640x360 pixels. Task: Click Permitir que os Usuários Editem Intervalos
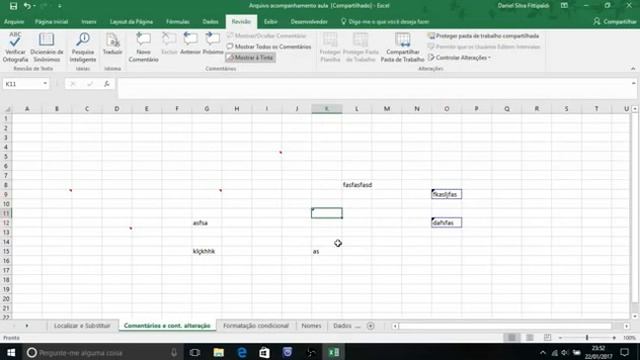pos(484,47)
